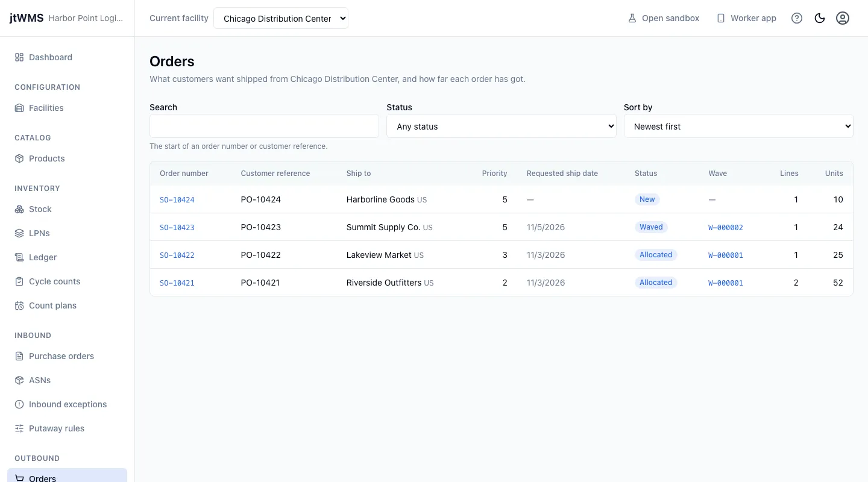Click the Purchase orders document icon
Screen dimensions: 868x482
click(x=19, y=356)
